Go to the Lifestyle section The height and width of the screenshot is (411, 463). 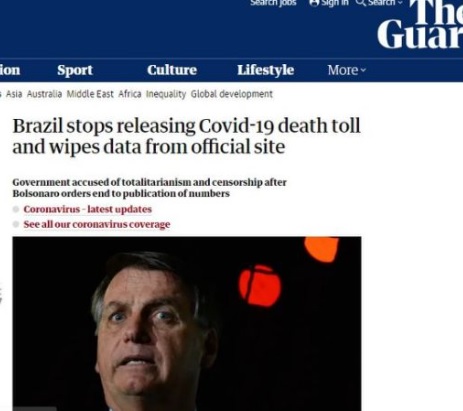pyautogui.click(x=266, y=70)
